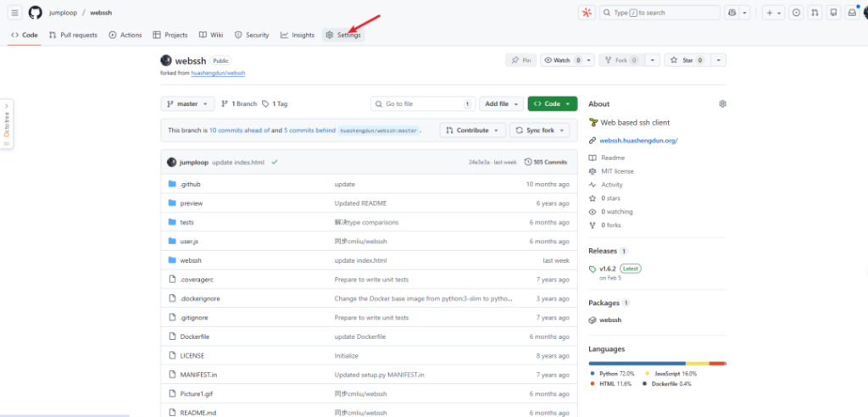Open the Readme link in About
Image resolution: width=868 pixels, height=417 pixels.
pyautogui.click(x=613, y=158)
